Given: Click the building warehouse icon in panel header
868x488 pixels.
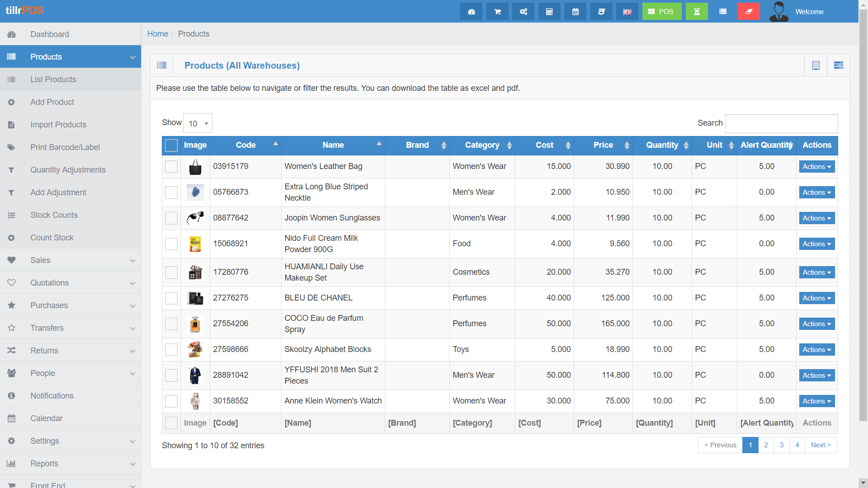Looking at the screenshot, I should pyautogui.click(x=816, y=66).
